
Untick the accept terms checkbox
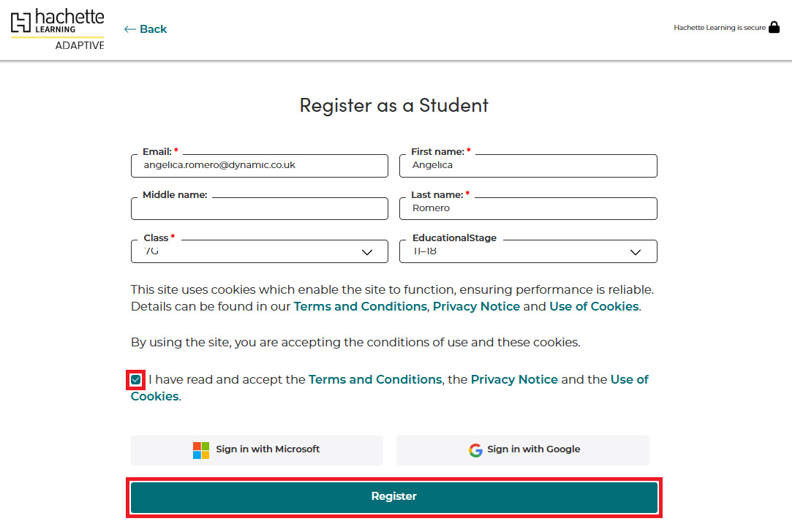136,380
